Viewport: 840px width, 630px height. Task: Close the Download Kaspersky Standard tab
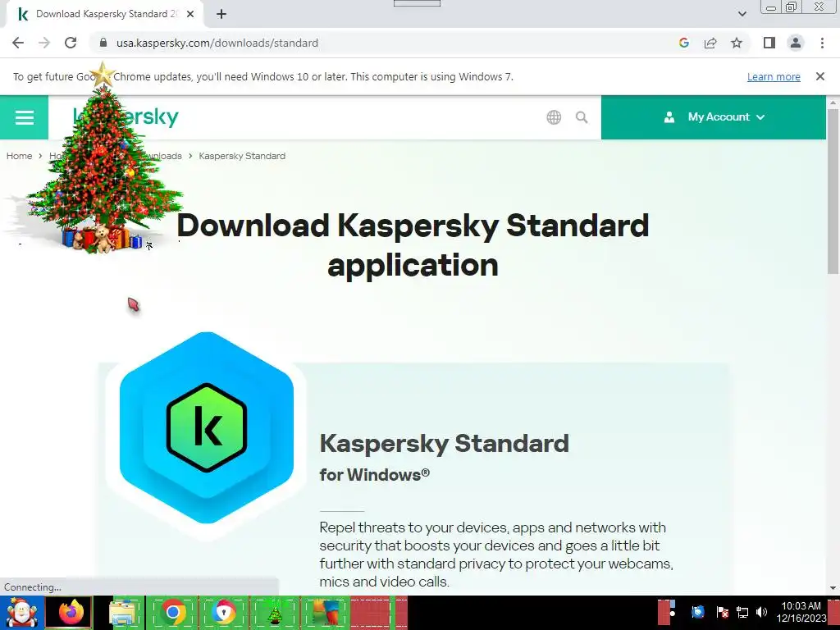point(190,15)
